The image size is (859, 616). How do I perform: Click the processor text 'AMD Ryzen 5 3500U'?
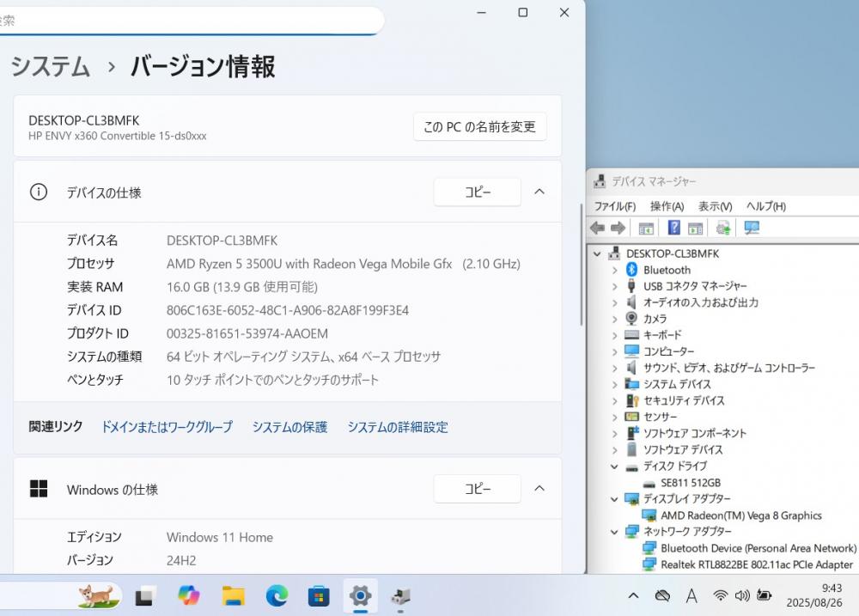point(224,264)
